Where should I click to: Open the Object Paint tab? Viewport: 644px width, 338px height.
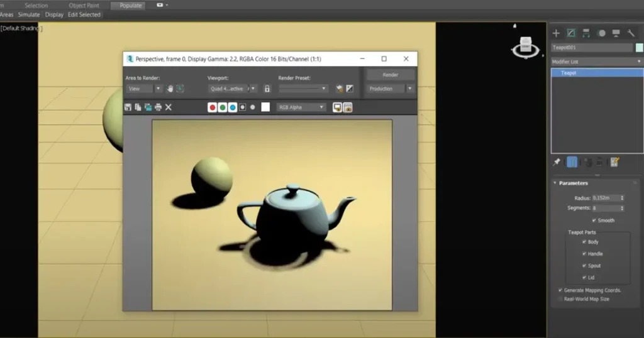[x=84, y=6]
